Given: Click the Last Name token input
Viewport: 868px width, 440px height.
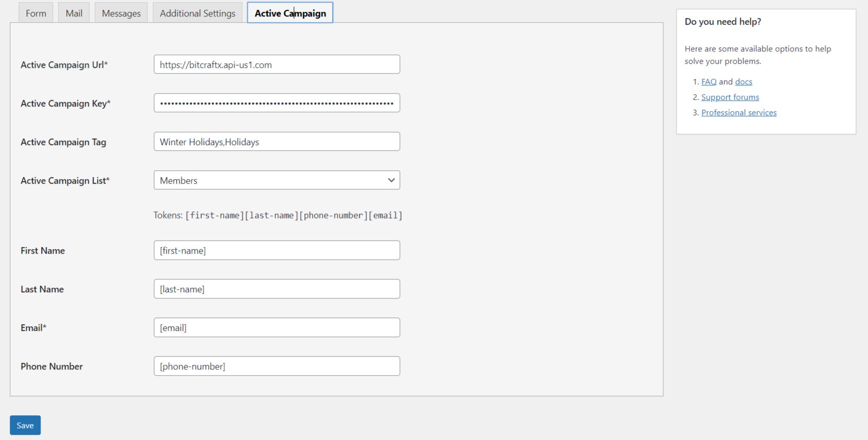Looking at the screenshot, I should point(277,289).
